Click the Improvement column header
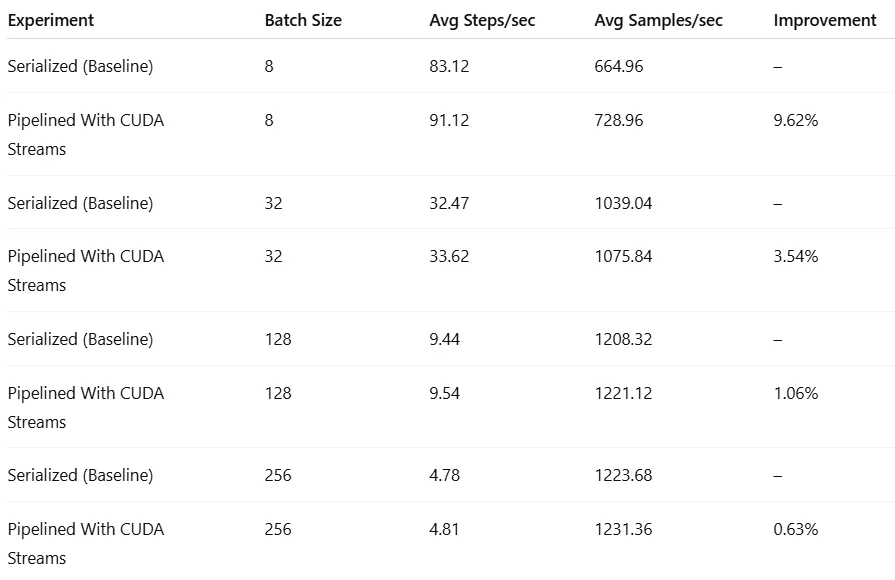 click(x=825, y=20)
